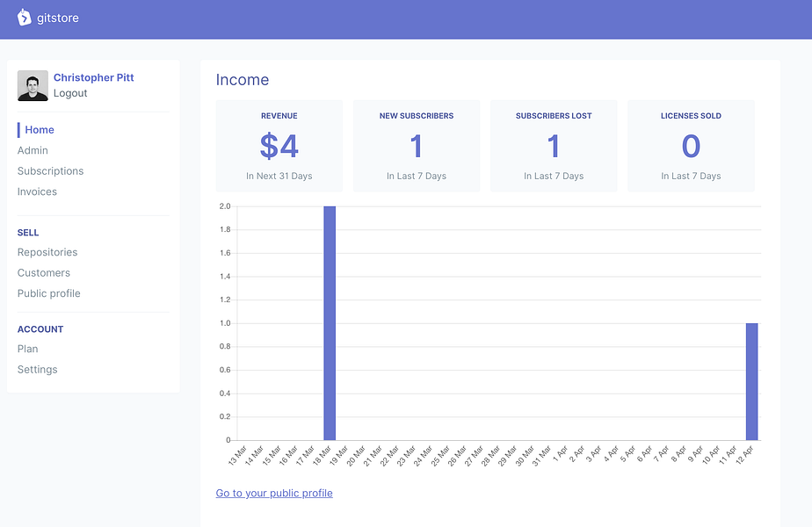Click the 18 Mar bar in chart
The width and height of the screenshot is (812, 527).
(330, 323)
